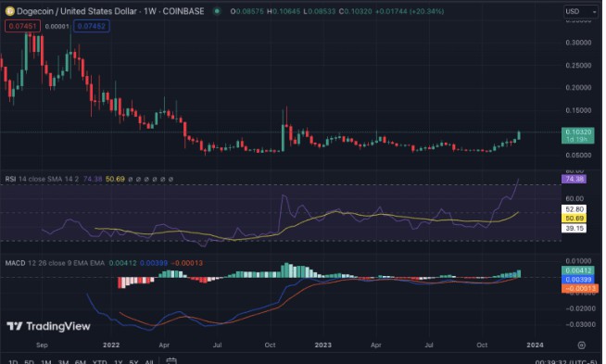
Task: Click the -0.03000 MACD axis label
Action: (x=580, y=324)
